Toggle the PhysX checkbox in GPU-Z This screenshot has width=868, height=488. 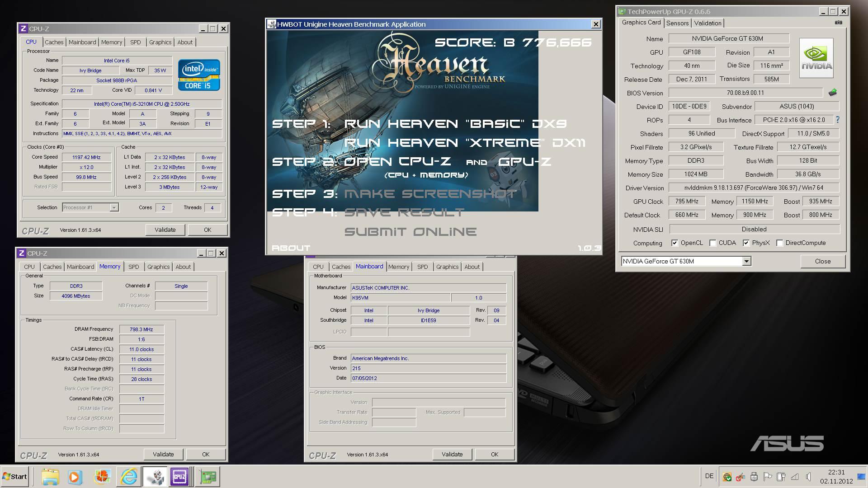[x=746, y=243]
